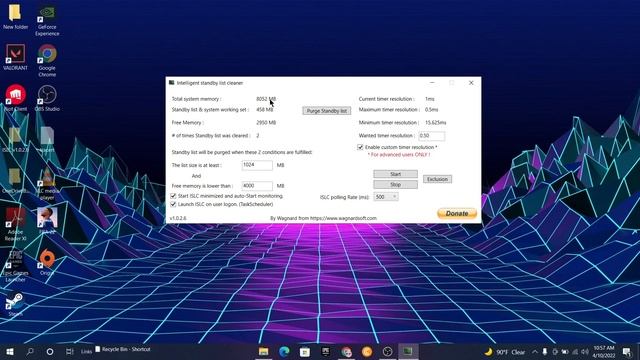Toggle Start ISLC minimized and auto-Start monitoring
Viewport: 640px width, 360px height.
click(x=173, y=196)
